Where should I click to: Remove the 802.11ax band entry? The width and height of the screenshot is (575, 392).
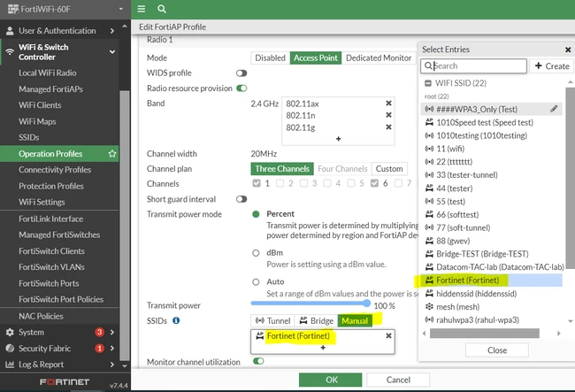pos(388,104)
